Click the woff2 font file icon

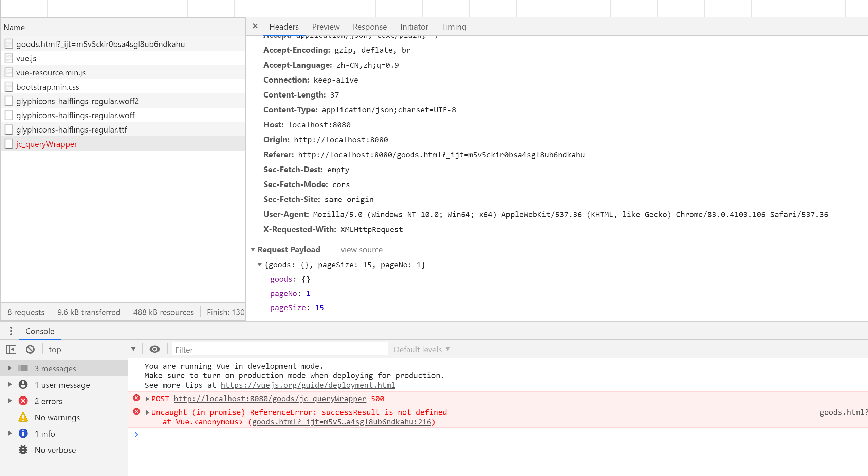coord(9,101)
